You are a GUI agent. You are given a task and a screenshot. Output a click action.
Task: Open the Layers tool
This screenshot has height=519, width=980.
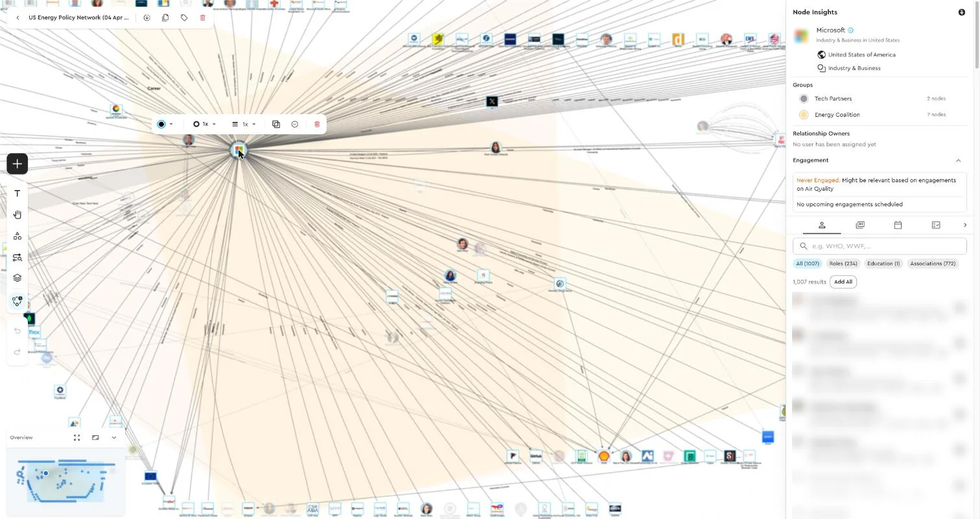coord(17,278)
